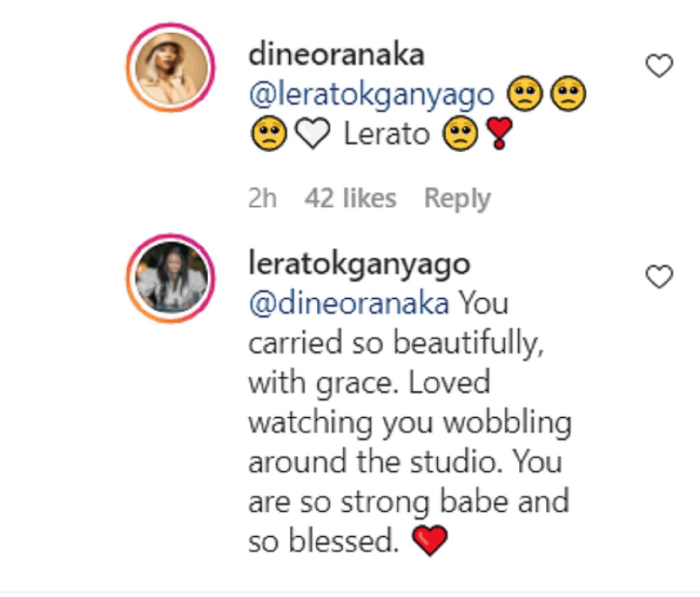View the 42 likes list
Screen dimensions: 700x597
(350, 198)
